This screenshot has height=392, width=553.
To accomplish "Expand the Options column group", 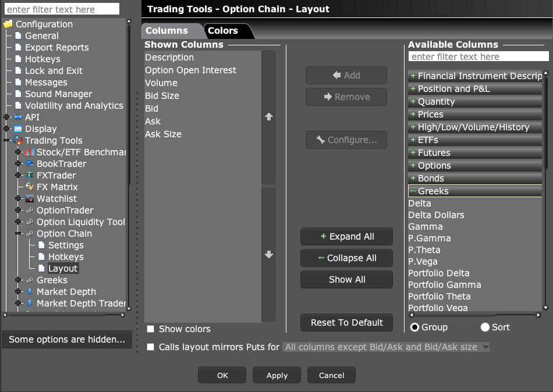I will [x=413, y=165].
